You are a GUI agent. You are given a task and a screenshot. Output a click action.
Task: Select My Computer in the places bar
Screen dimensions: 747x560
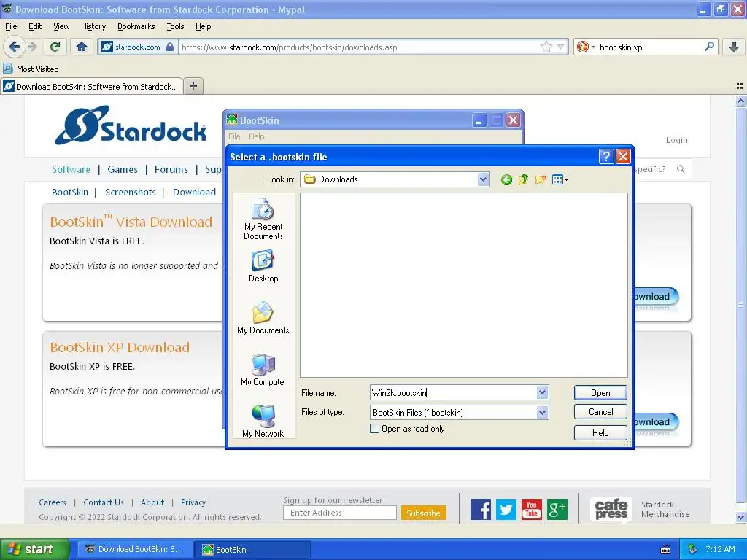point(263,370)
